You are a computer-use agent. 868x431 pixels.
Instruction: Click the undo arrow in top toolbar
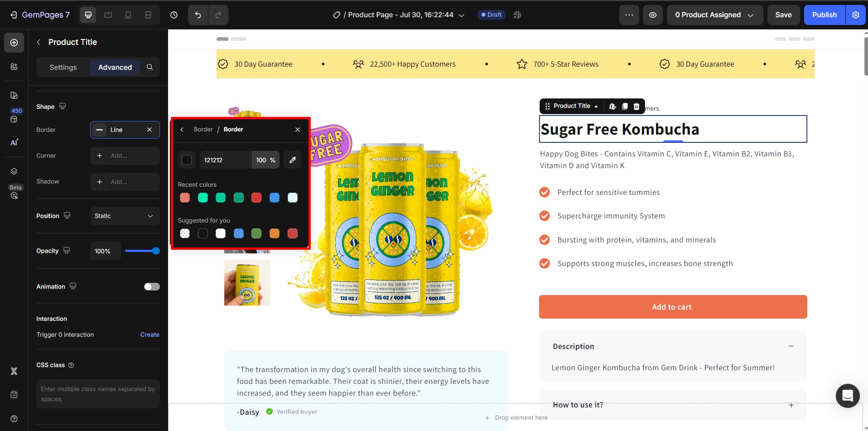(198, 15)
